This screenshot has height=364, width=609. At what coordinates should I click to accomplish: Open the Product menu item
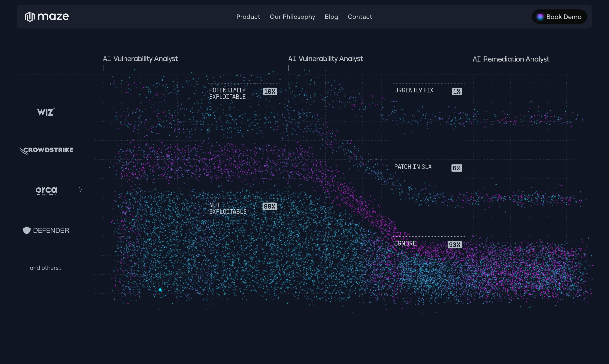click(x=248, y=17)
